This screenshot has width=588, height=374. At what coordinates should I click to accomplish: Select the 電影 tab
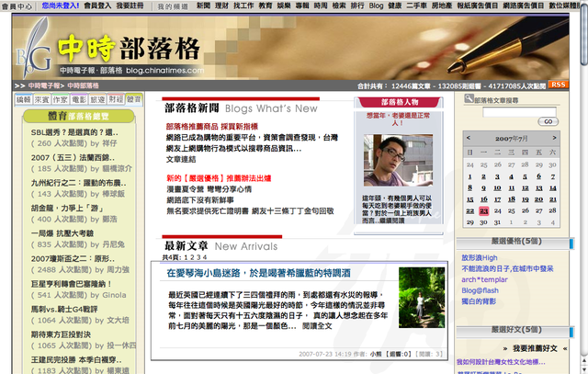pos(79,99)
